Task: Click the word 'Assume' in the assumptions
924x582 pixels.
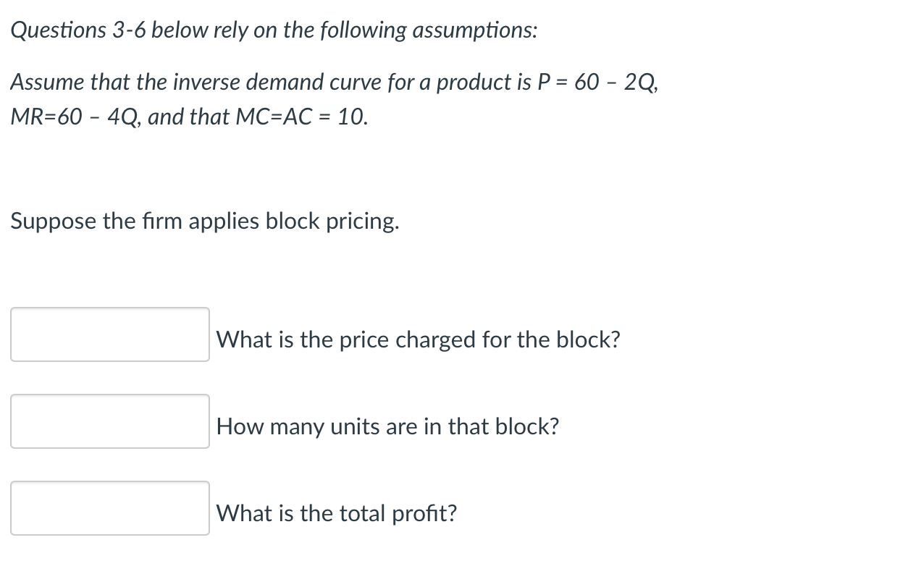Action: (48, 83)
